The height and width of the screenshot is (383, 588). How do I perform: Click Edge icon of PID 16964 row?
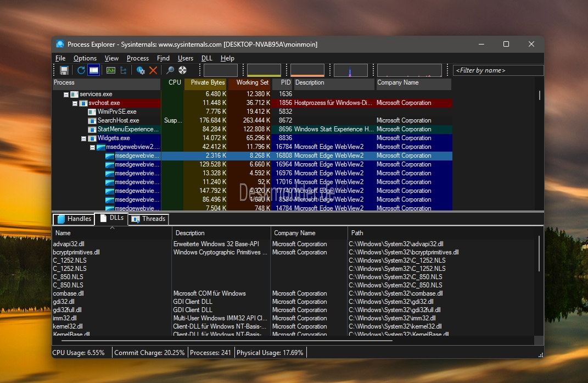[x=109, y=165]
